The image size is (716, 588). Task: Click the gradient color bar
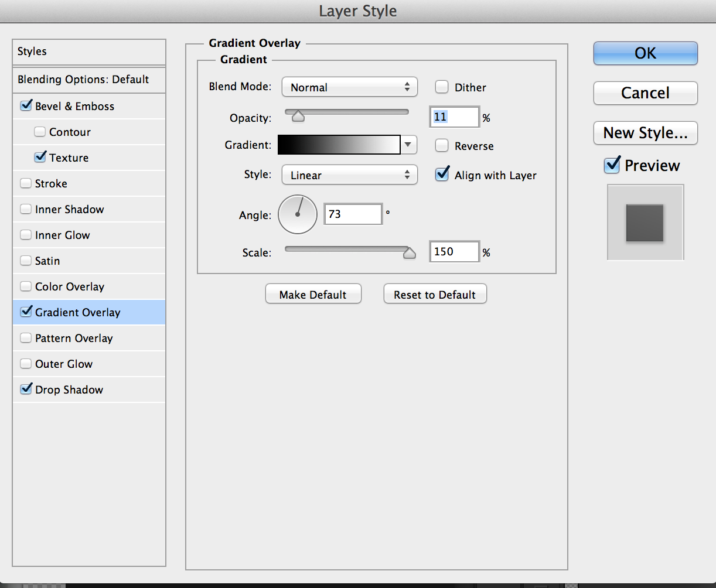click(x=339, y=145)
